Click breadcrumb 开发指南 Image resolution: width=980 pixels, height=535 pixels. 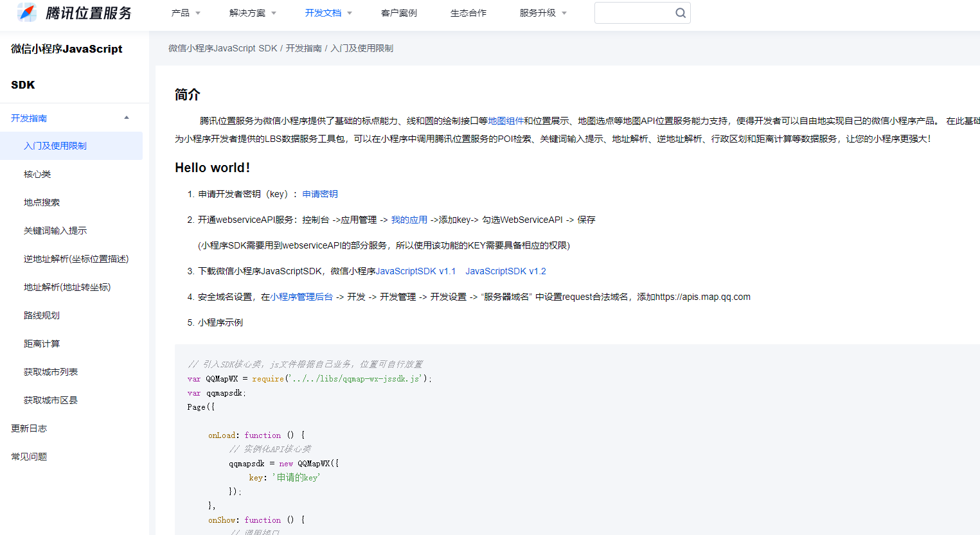pos(304,48)
